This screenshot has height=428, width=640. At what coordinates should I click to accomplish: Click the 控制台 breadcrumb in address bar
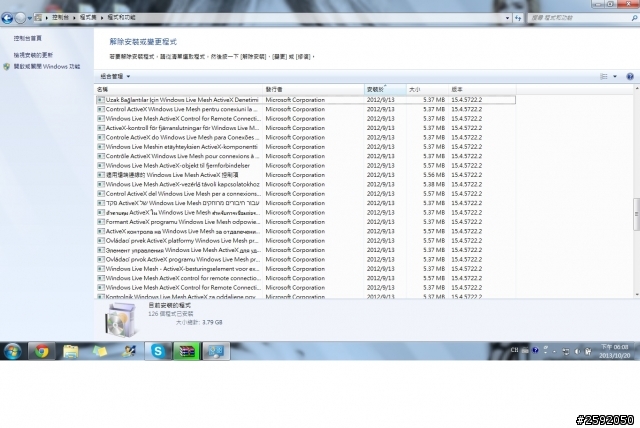tap(60, 18)
